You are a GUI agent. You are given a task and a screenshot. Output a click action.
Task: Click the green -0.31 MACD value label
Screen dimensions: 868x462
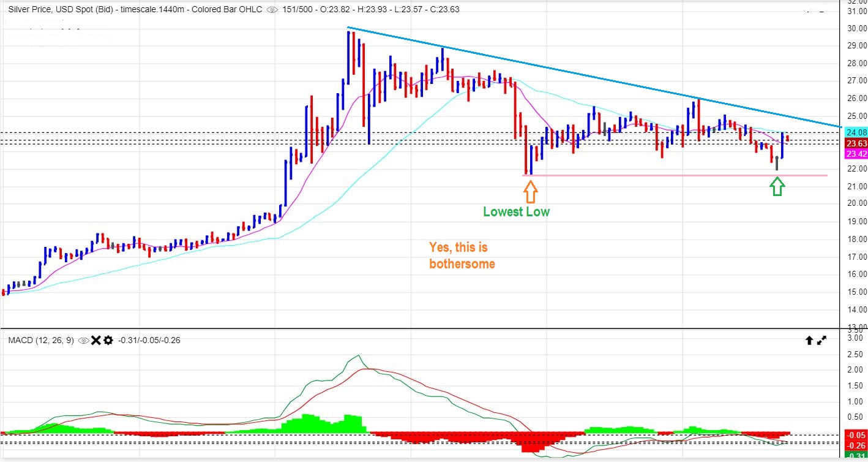tap(855, 456)
